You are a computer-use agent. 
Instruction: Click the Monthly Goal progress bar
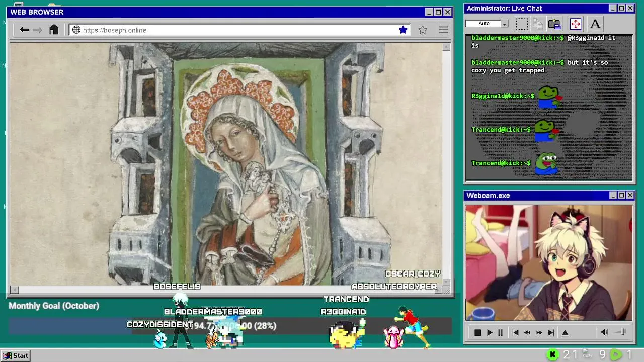(x=230, y=326)
